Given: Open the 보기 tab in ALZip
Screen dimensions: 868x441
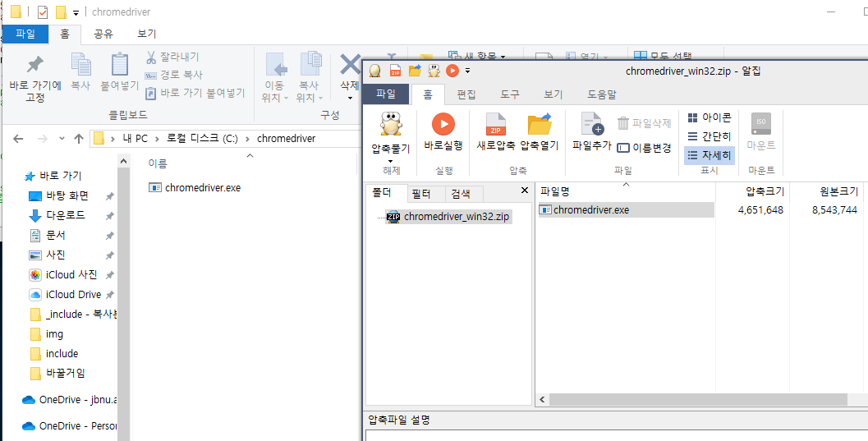Looking at the screenshot, I should 553,94.
